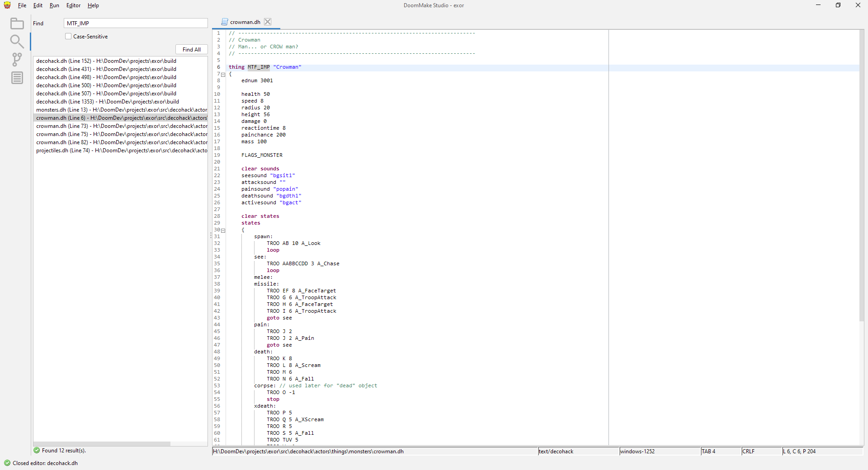Select result crowman.dh (Line 6)
The width and height of the screenshot is (868, 470).
[x=120, y=118]
